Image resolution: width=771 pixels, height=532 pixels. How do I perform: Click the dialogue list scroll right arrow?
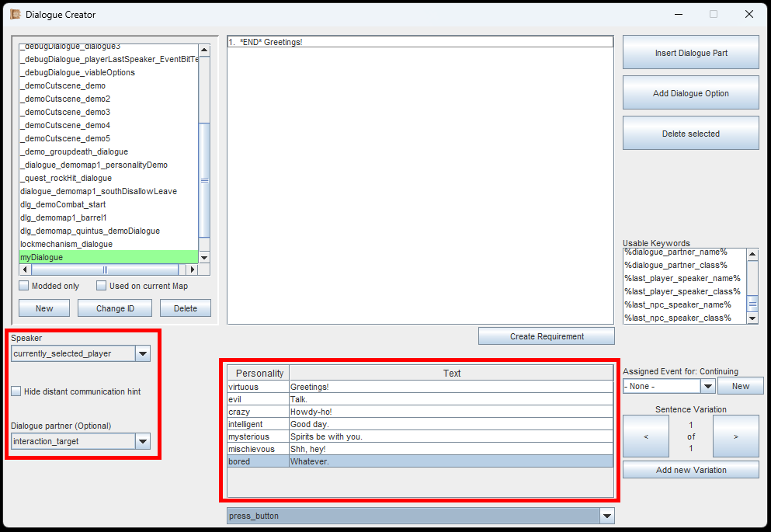coord(193,269)
